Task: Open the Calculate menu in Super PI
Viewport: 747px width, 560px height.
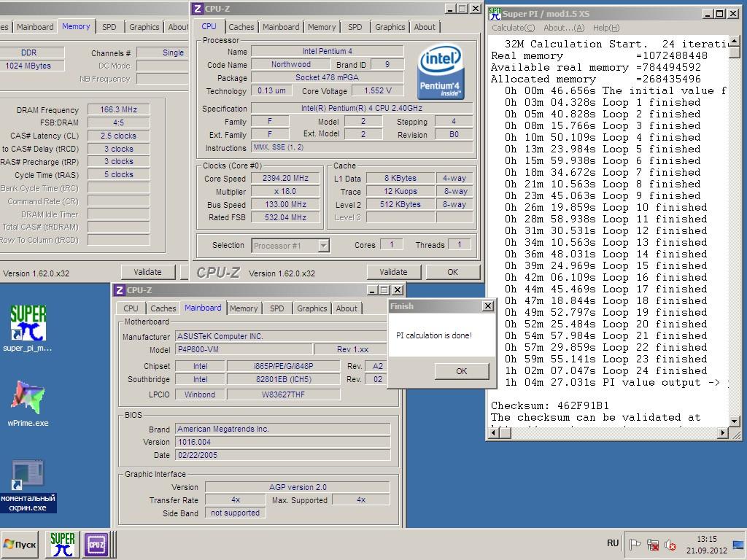Action: coord(513,28)
